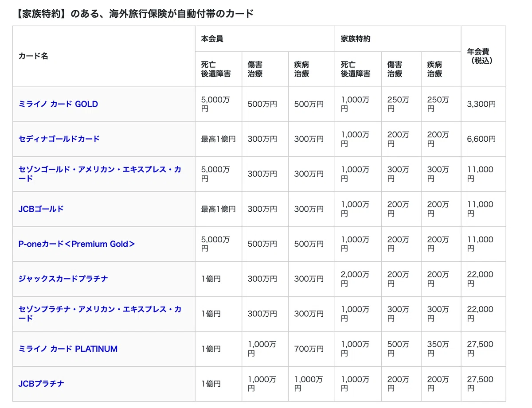
Task: Click 5,000万円 cell in P-oneカード row
Action: pyautogui.click(x=219, y=244)
